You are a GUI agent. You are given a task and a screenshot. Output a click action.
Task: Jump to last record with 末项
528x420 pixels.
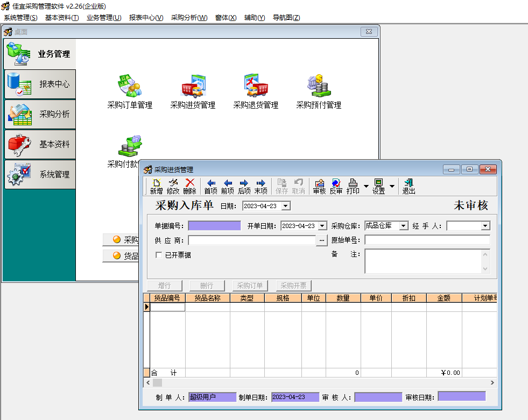(261, 187)
